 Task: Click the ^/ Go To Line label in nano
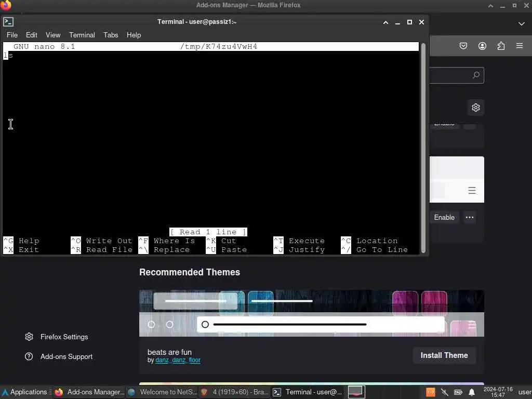coord(375,250)
